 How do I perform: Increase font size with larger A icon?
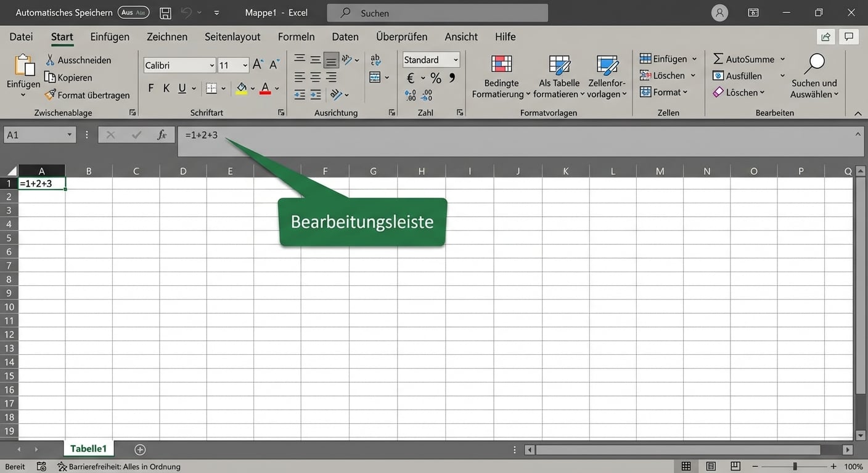tap(258, 65)
